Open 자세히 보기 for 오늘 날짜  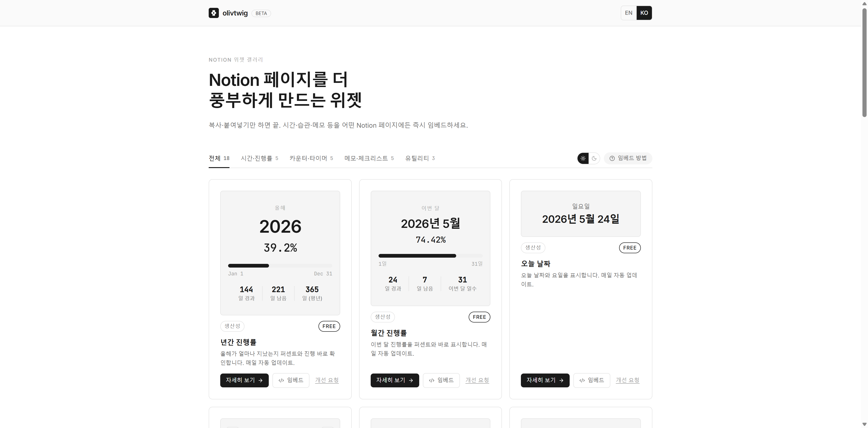point(545,380)
